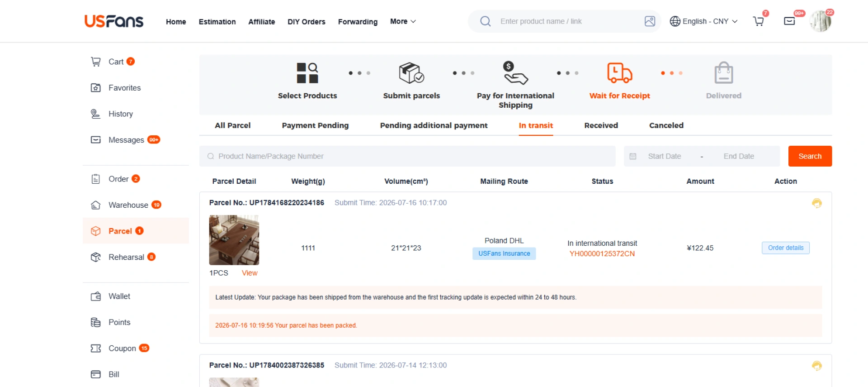
Task: Click the Product Name/Package Number search field
Action: click(407, 156)
